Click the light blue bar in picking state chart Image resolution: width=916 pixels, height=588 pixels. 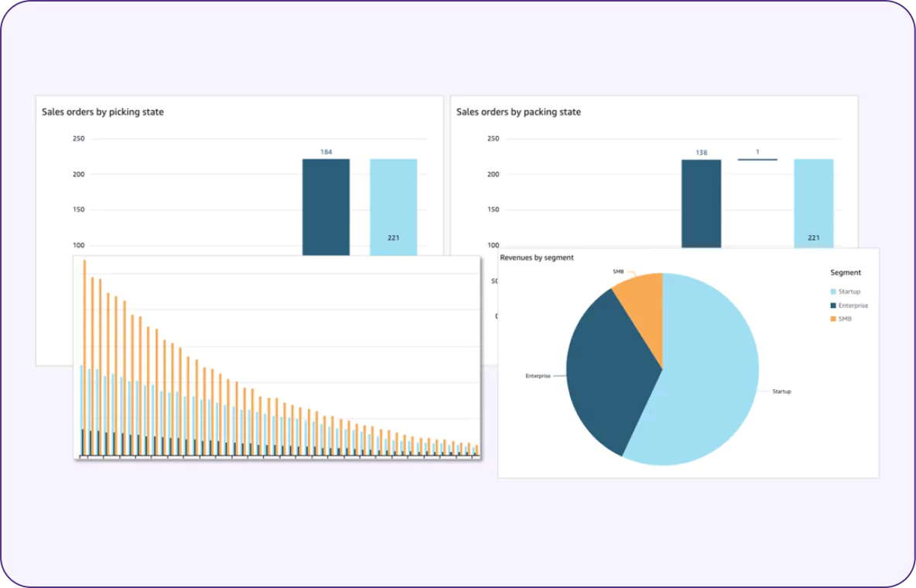pos(393,207)
